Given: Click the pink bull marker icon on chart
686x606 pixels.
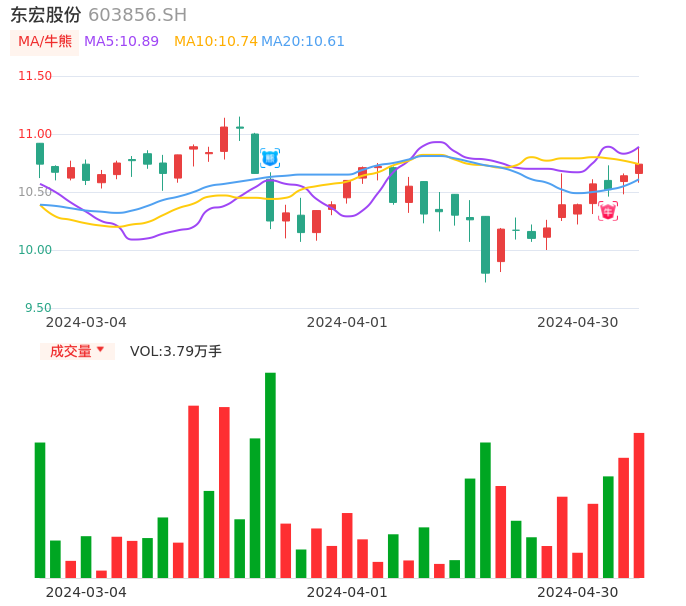Looking at the screenshot, I should point(607,211).
